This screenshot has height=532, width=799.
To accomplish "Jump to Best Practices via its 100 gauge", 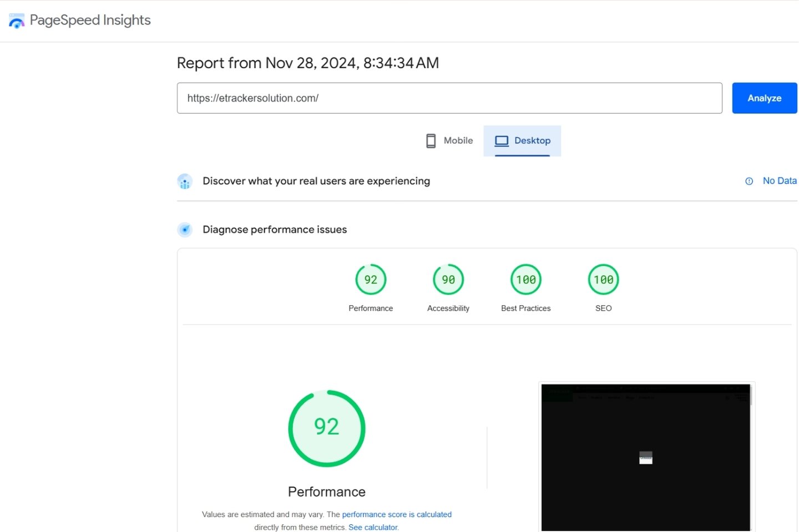I will 526,280.
